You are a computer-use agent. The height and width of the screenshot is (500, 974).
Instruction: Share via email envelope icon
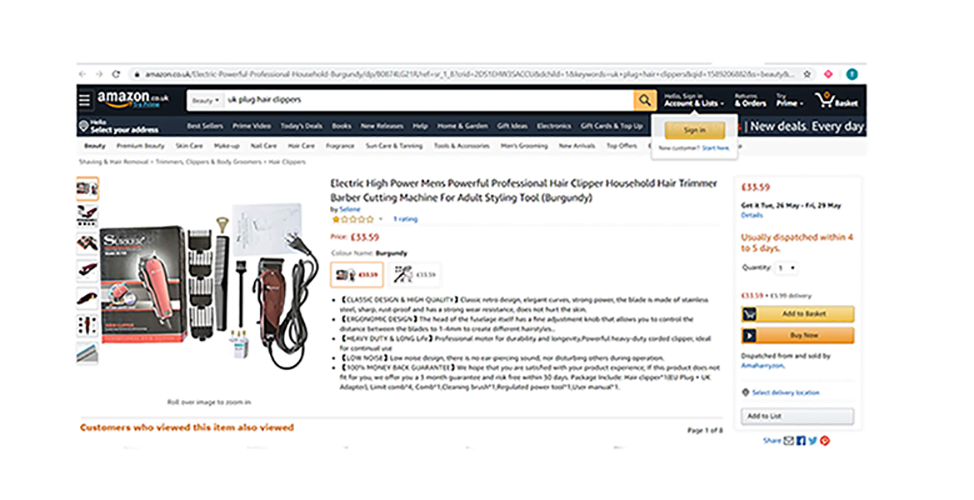tap(788, 440)
